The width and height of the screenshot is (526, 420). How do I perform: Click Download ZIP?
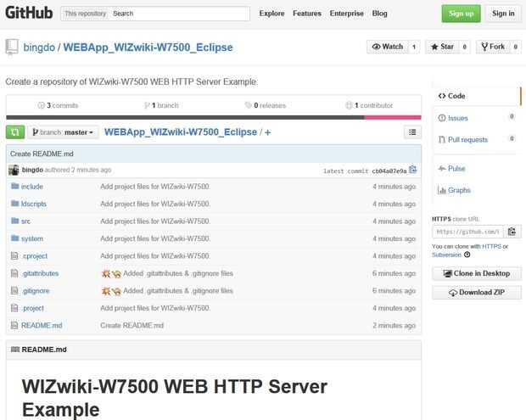477,292
